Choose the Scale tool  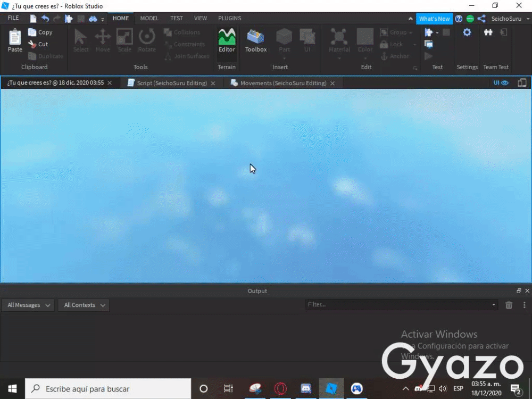pyautogui.click(x=124, y=40)
